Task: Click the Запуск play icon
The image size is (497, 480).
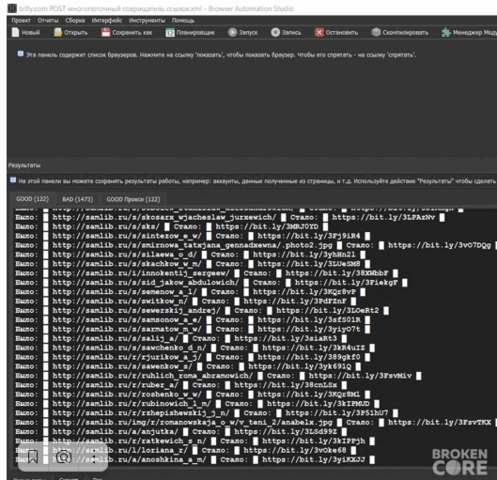Action: pos(232,32)
